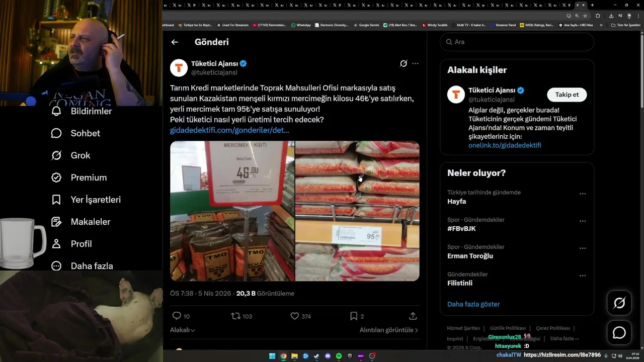644x362 pixels.
Task: Open Windows Start menu
Action: point(272,356)
